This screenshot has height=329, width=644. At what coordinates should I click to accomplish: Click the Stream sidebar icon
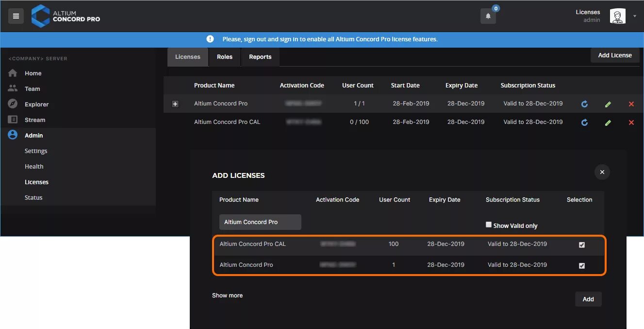pos(13,120)
